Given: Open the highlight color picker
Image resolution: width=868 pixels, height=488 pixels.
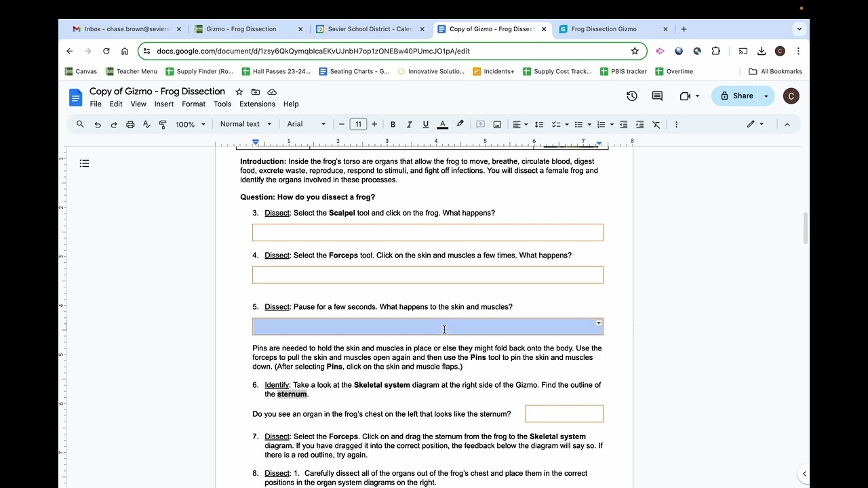Looking at the screenshot, I should (x=460, y=124).
